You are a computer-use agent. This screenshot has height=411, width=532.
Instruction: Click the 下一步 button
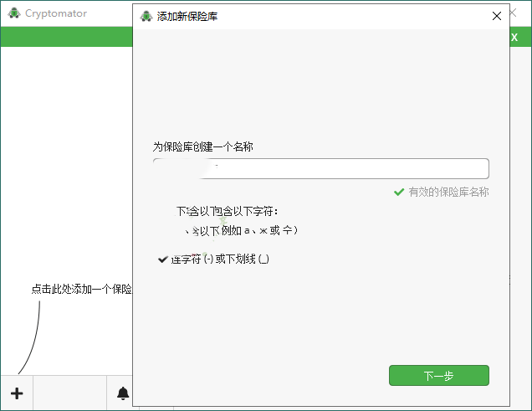(x=438, y=375)
